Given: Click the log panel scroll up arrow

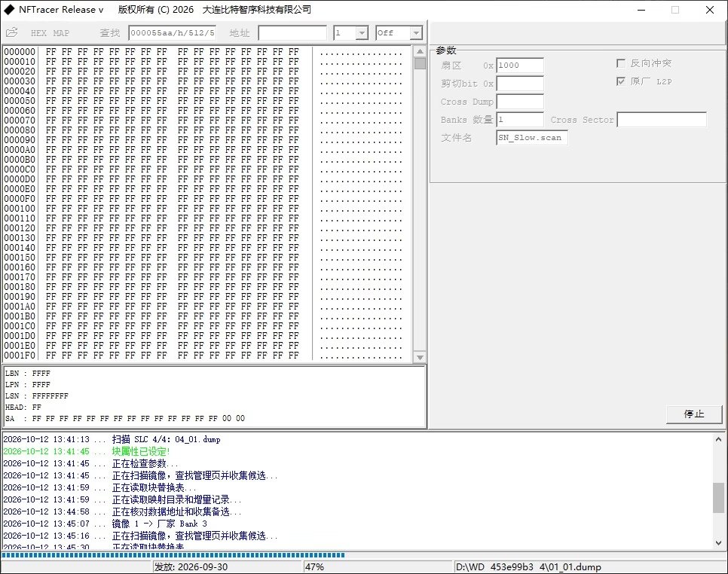Looking at the screenshot, I should coord(718,439).
